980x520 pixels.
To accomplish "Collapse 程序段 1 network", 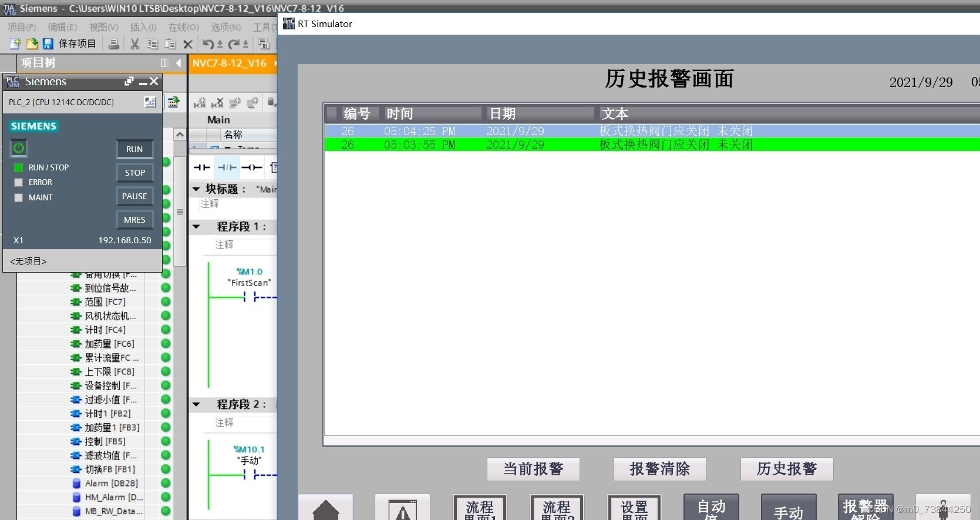I will tap(196, 227).
